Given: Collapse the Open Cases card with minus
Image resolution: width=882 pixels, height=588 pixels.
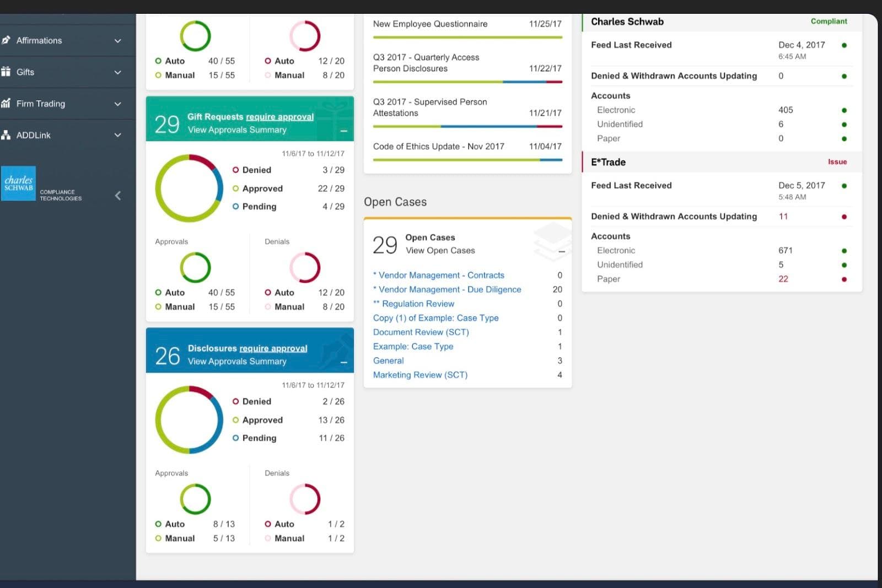Looking at the screenshot, I should 561,251.
